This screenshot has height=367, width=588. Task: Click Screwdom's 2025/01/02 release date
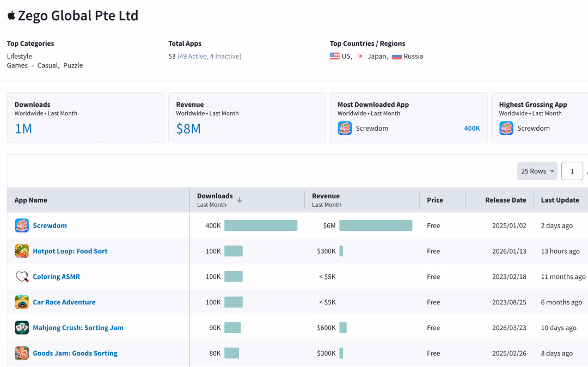point(509,225)
